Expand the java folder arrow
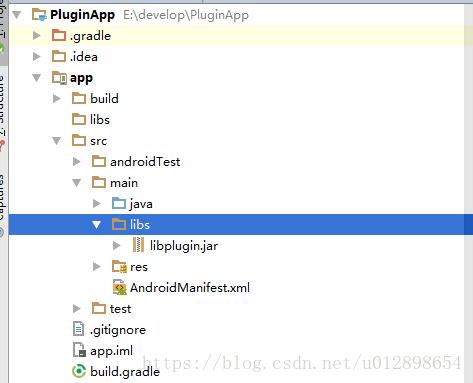The height and width of the screenshot is (383, 473). (x=97, y=204)
